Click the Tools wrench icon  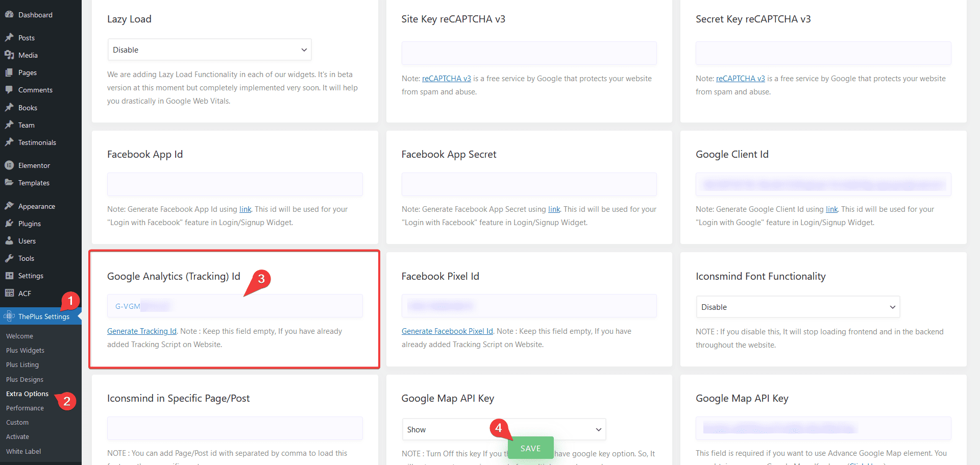point(9,258)
